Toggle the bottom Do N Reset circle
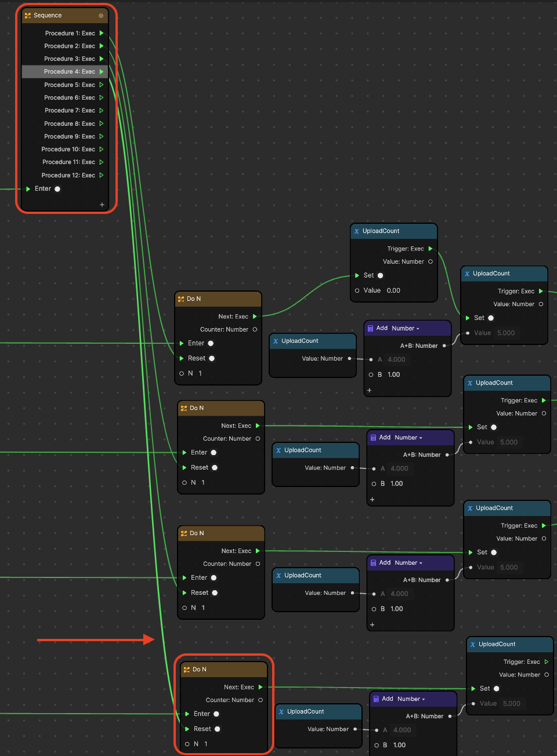The width and height of the screenshot is (557, 756). [218, 729]
